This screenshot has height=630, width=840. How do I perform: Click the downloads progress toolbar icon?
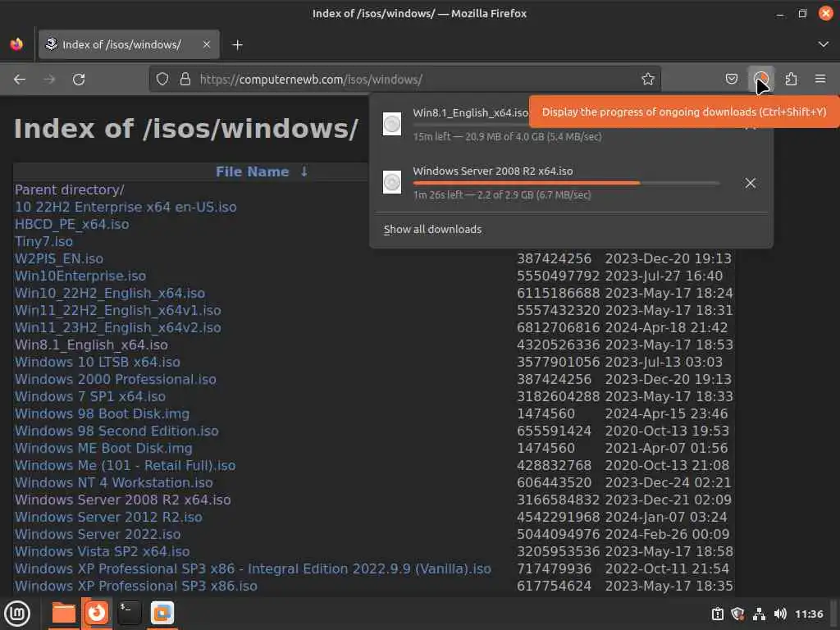760,80
